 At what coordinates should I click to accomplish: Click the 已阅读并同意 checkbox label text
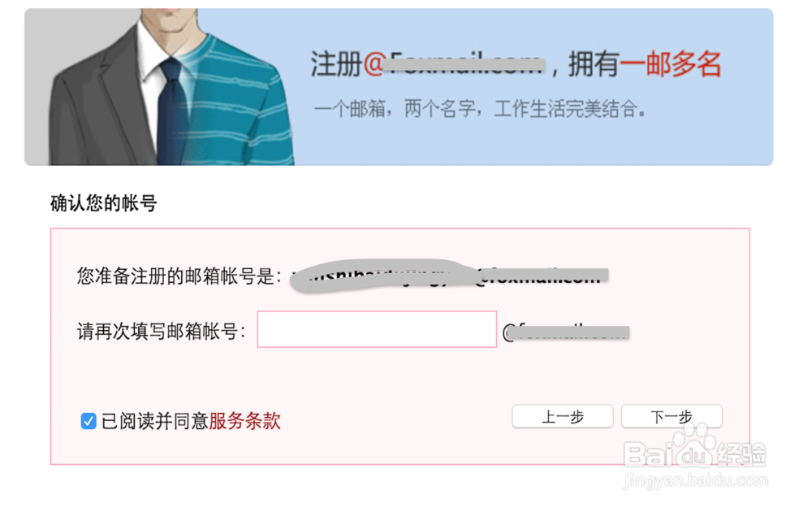tap(155, 421)
